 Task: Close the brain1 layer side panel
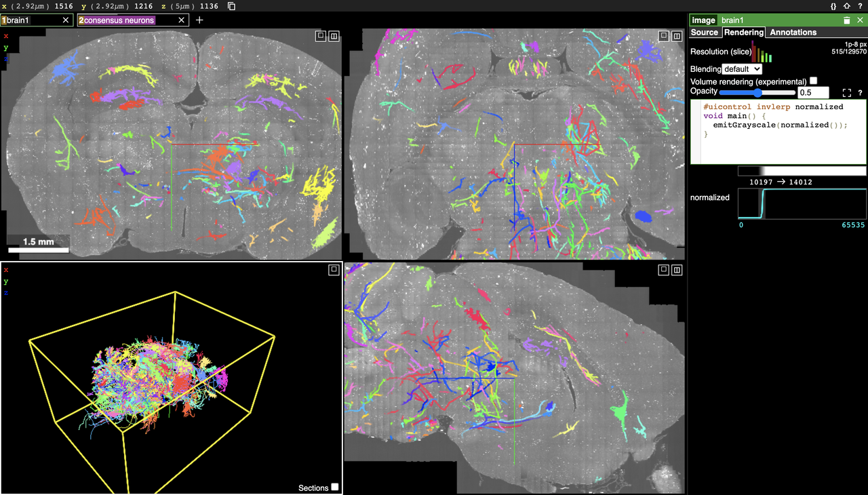(x=860, y=20)
